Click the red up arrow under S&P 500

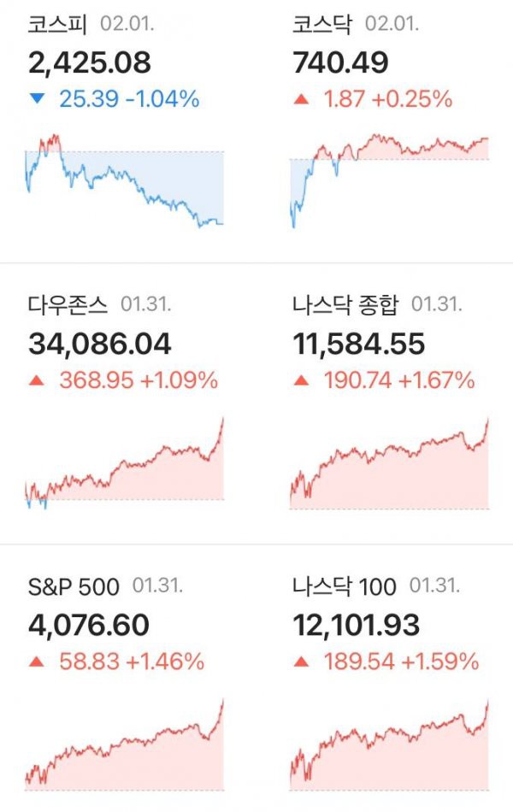(x=36, y=662)
